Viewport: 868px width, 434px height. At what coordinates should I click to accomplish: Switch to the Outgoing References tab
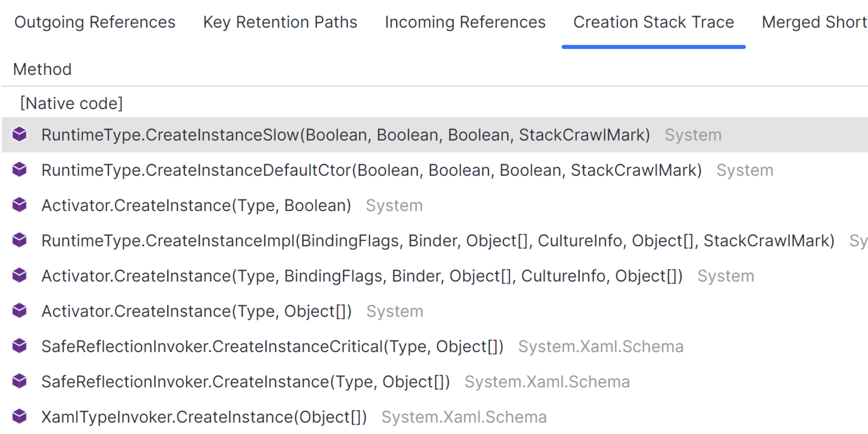(95, 22)
